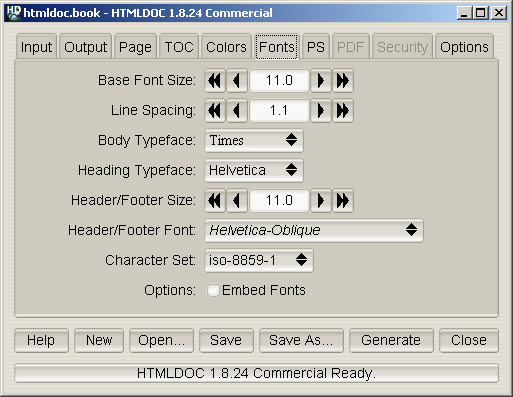
Task: Decrease Base Font Size by large step
Action: tap(215, 81)
